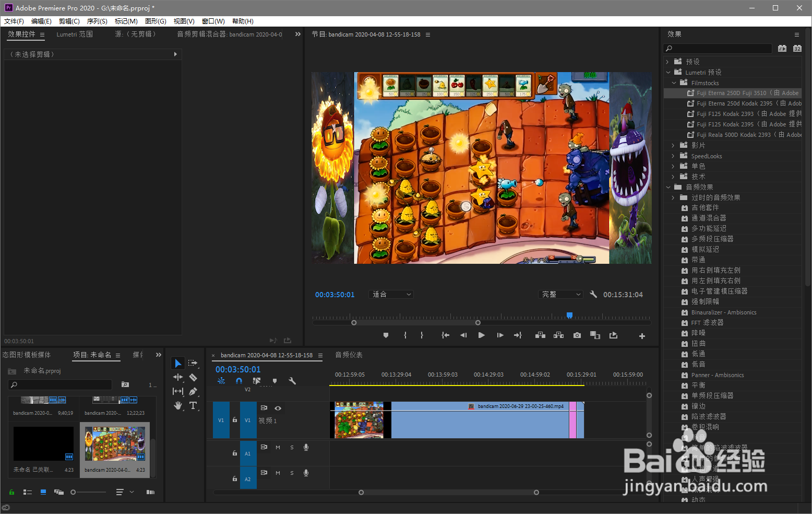The width and height of the screenshot is (812, 514).
Task: Add a marker in the timeline header
Action: (275, 381)
